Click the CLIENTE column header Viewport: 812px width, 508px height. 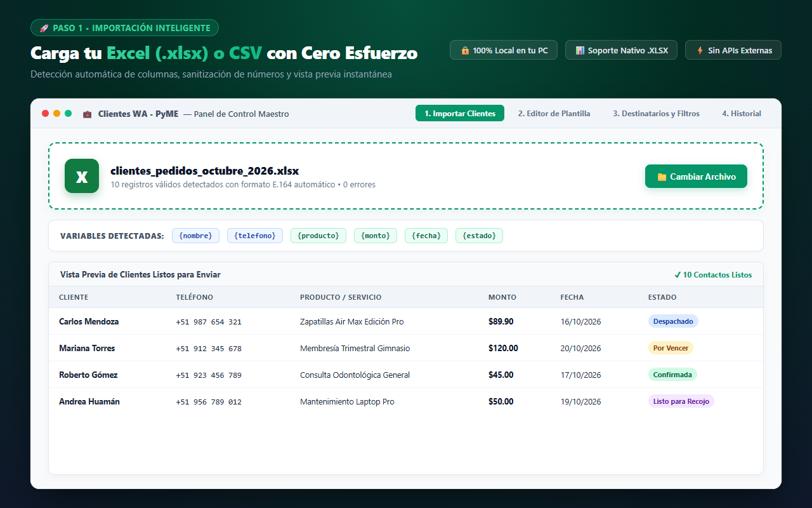pyautogui.click(x=74, y=297)
